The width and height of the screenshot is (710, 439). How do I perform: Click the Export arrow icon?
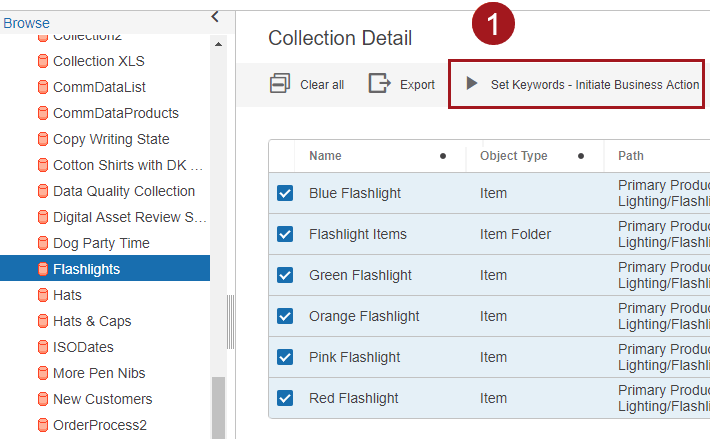[x=380, y=84]
